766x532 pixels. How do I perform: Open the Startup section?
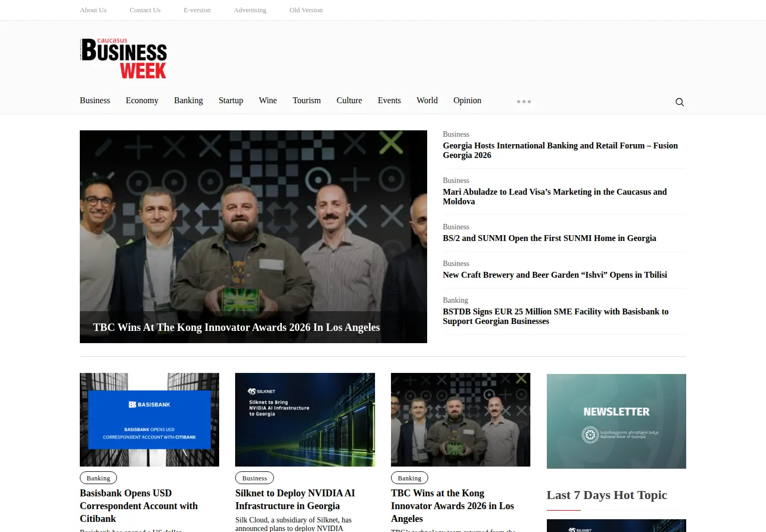[231, 101]
